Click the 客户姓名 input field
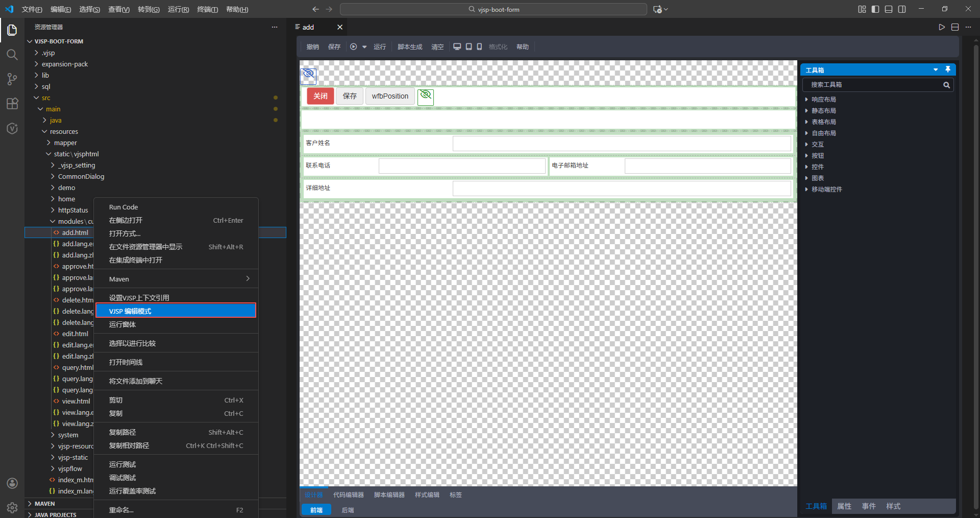This screenshot has width=980, height=518. point(621,144)
